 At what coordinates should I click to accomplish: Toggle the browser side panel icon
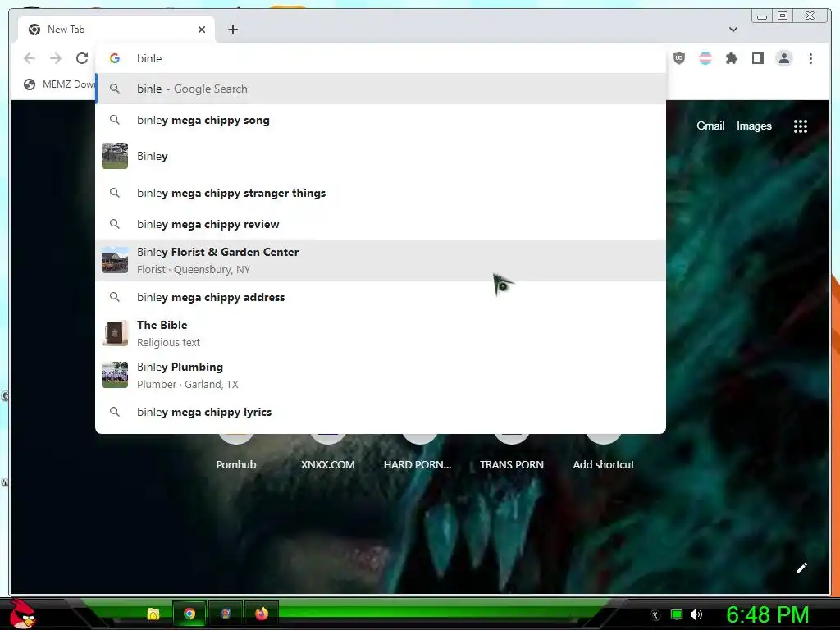[x=757, y=58]
